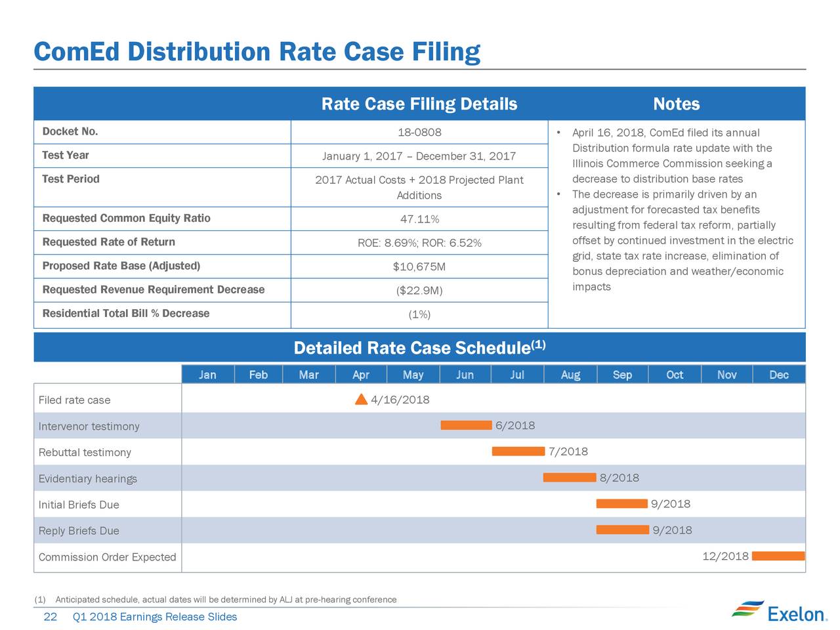The width and height of the screenshot is (840, 630).
Task: Click the (1%) value
Action: pyautogui.click(x=419, y=314)
